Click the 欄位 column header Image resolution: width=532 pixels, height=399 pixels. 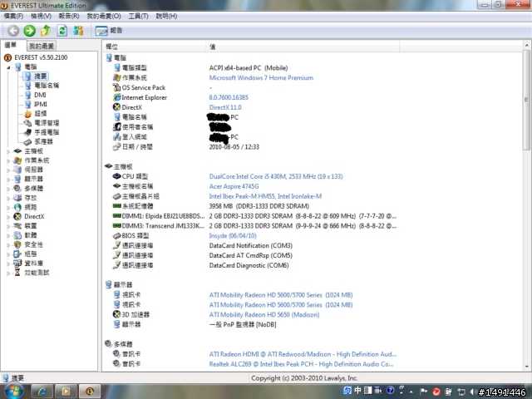click(x=154, y=47)
